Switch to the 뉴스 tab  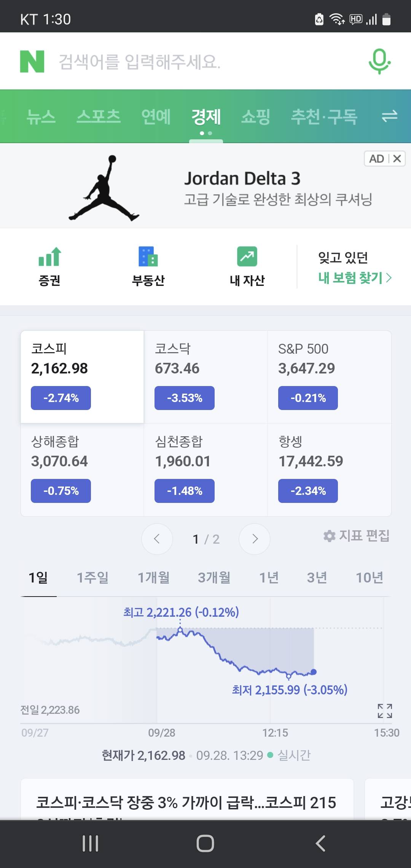[x=41, y=116]
